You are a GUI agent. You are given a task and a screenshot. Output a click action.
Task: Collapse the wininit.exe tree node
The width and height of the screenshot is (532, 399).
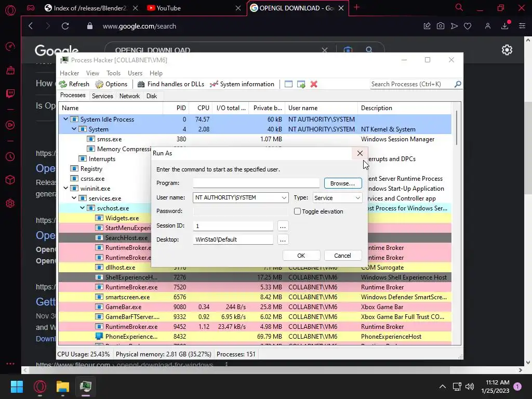65,188
